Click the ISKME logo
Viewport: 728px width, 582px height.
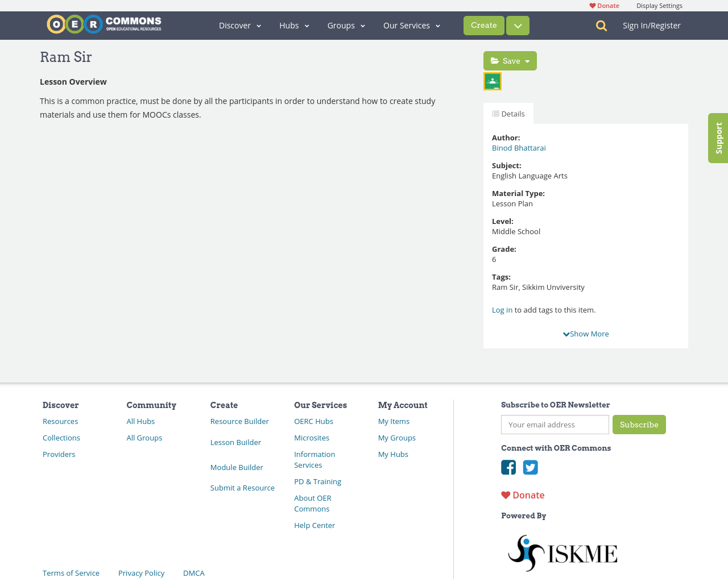coord(562,553)
